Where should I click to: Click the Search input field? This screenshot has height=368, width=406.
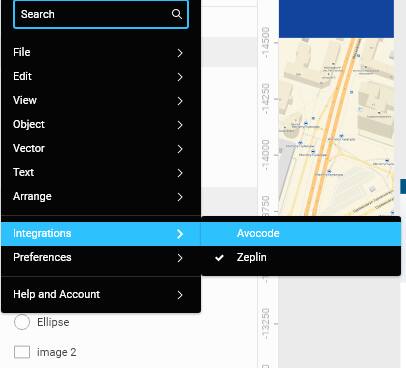coord(101,14)
